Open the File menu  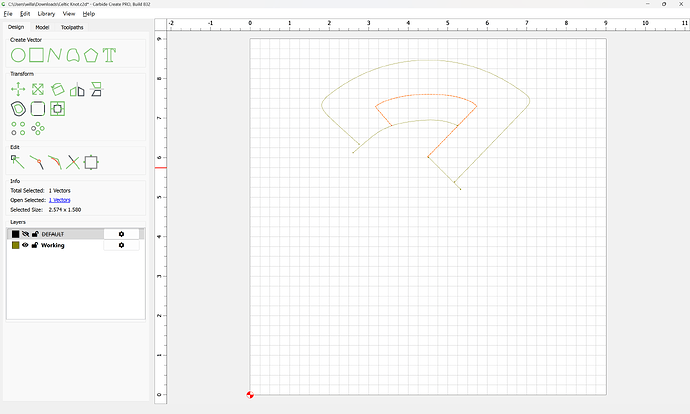8,14
